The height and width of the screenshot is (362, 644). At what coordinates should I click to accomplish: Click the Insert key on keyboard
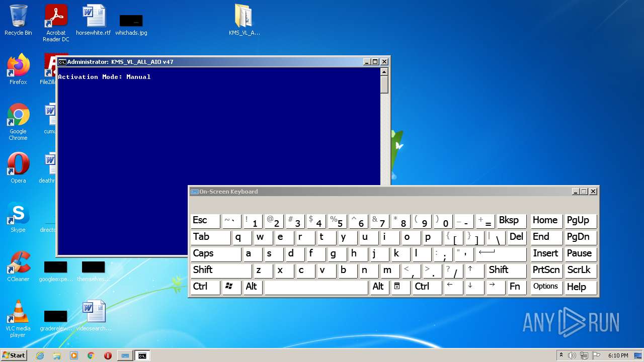[546, 253]
